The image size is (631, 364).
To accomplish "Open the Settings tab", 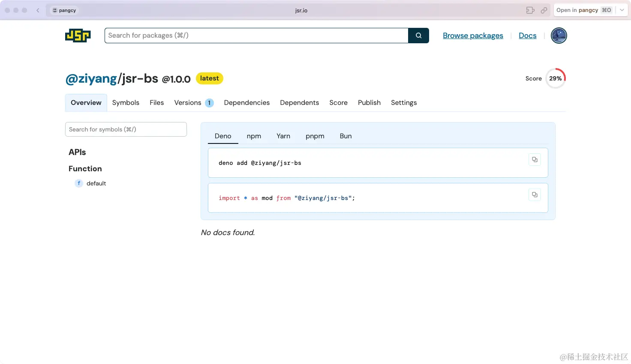I will pos(404,103).
